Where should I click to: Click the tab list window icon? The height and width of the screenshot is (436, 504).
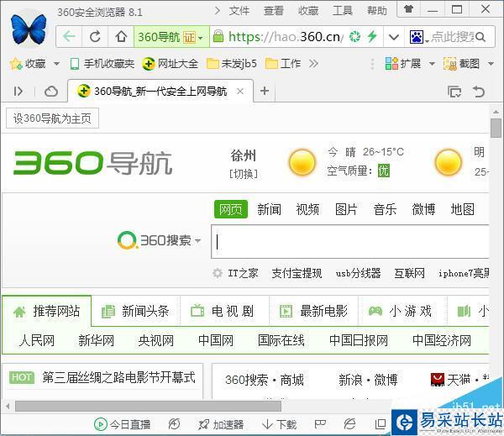click(x=454, y=92)
